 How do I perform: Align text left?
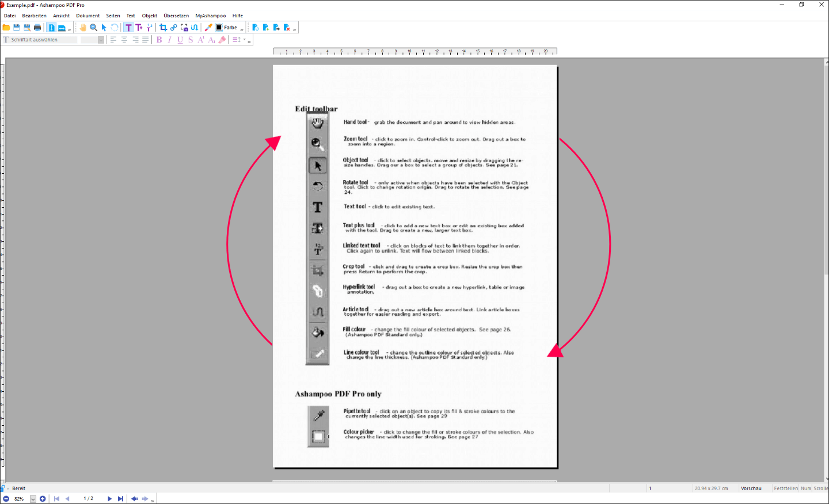[113, 40]
